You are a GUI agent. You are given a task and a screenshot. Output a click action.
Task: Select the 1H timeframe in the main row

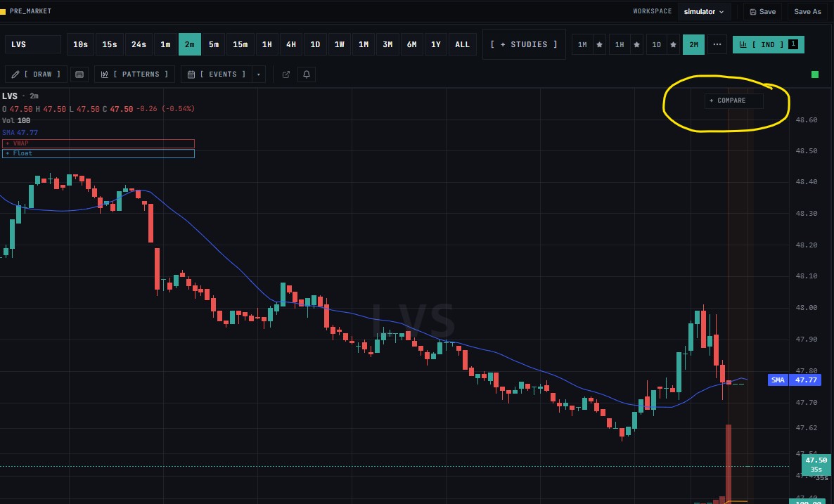(x=267, y=45)
